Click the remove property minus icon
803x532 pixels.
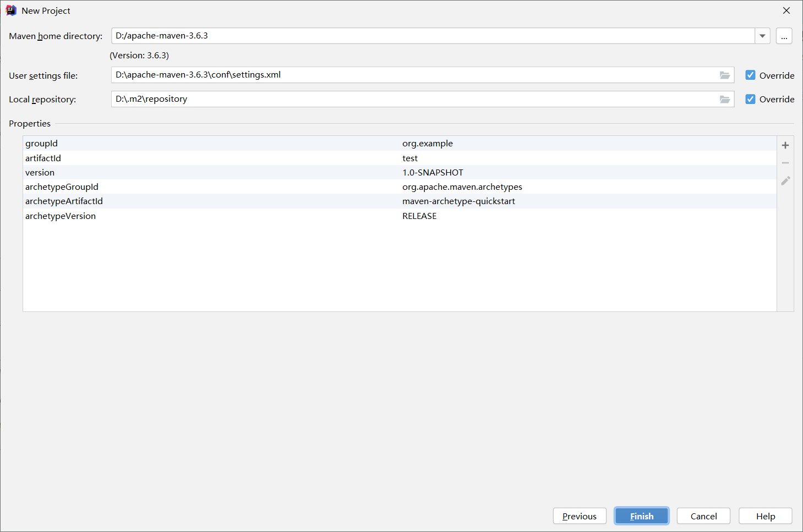click(x=785, y=163)
